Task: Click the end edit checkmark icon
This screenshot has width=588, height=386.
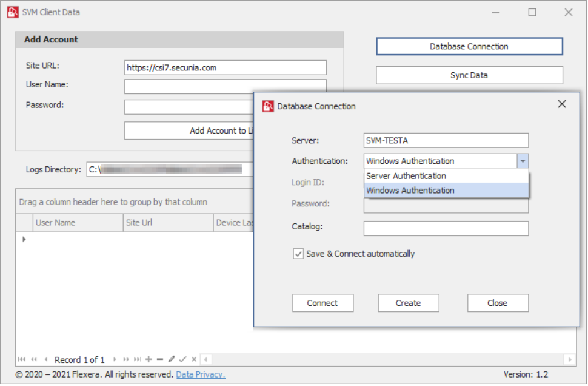Action: click(182, 360)
